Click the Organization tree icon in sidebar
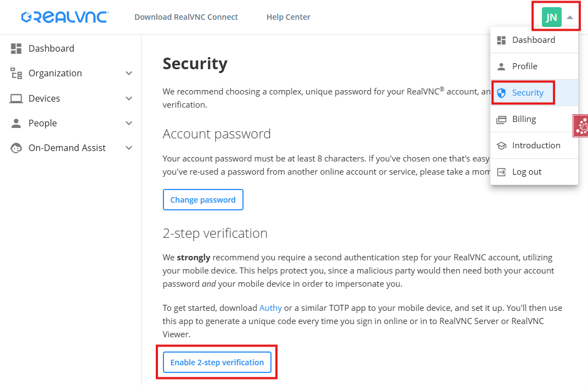Viewport: 588px width, 385px height. point(16,74)
